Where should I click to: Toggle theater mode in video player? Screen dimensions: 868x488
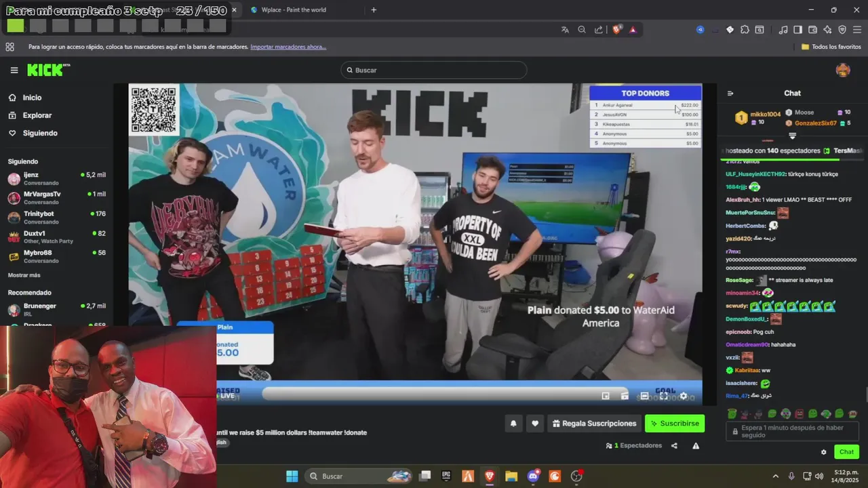644,396
